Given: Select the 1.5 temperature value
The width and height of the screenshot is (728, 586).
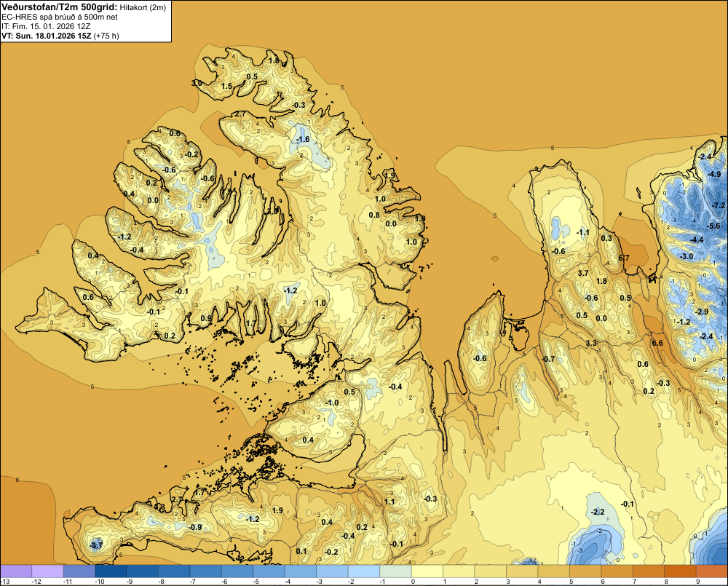Looking at the screenshot, I should point(226,86).
